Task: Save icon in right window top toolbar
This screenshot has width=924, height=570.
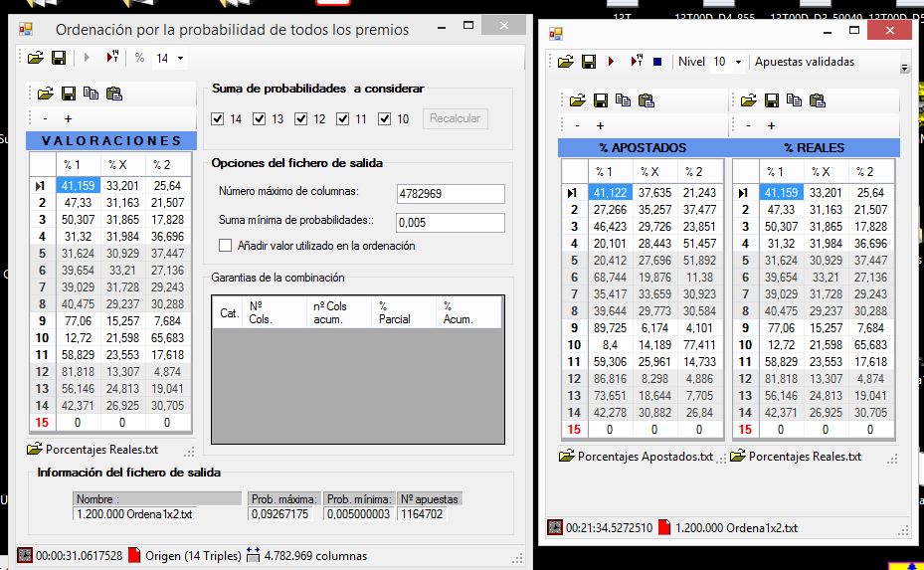Action: click(589, 62)
